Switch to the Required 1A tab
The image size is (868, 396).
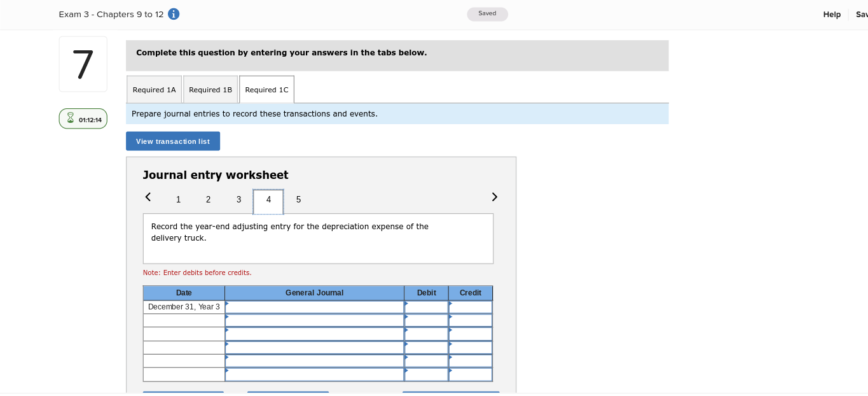pyautogui.click(x=154, y=89)
